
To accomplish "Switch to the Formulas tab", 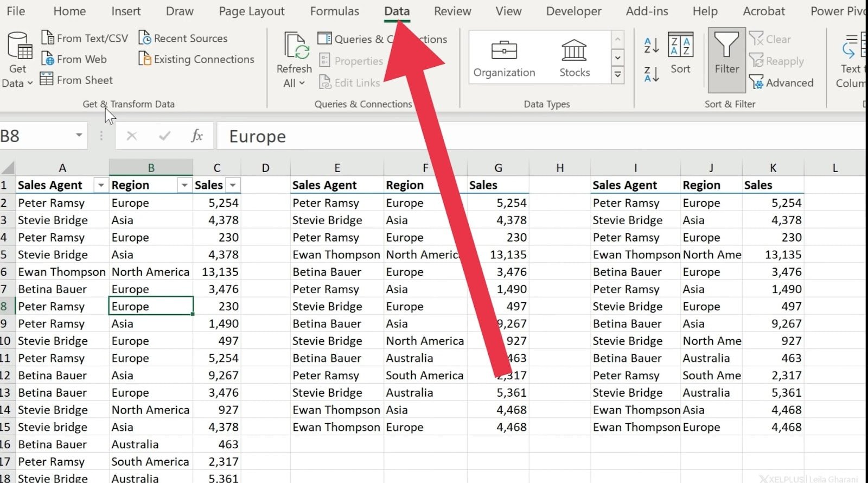I will click(x=334, y=11).
